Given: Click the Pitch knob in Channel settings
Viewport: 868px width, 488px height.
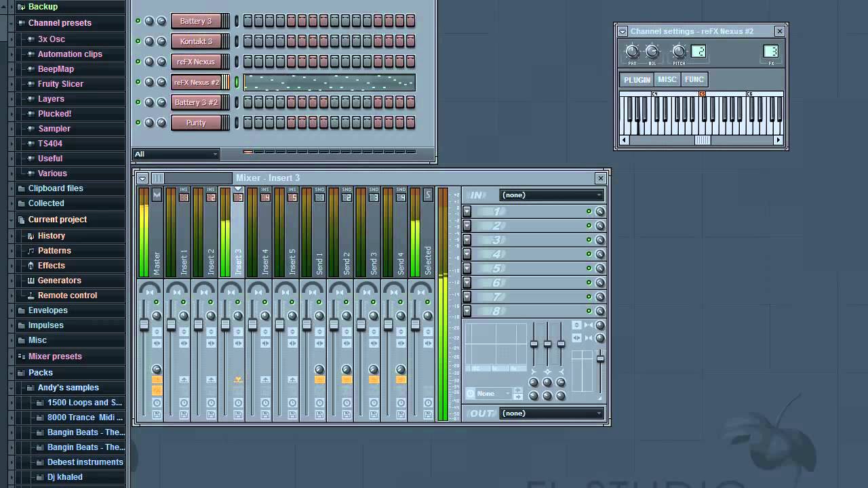Looking at the screenshot, I should point(679,52).
